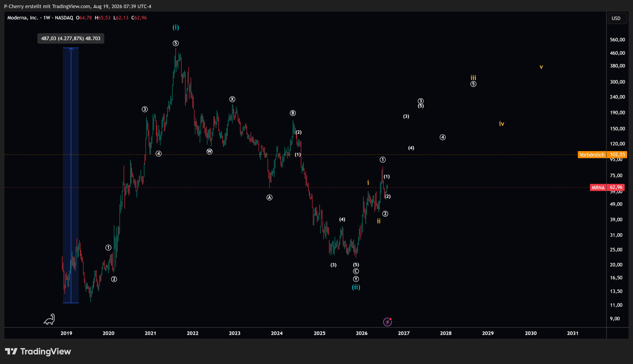The width and height of the screenshot is (633, 364).
Task: Click the cyan (ii) wave label
Action: coord(356,287)
